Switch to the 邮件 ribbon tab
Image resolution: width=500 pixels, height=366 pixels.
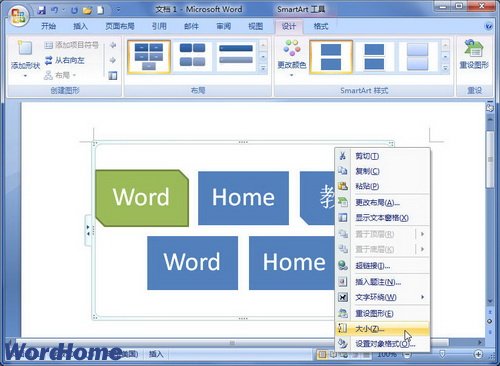pos(191,26)
